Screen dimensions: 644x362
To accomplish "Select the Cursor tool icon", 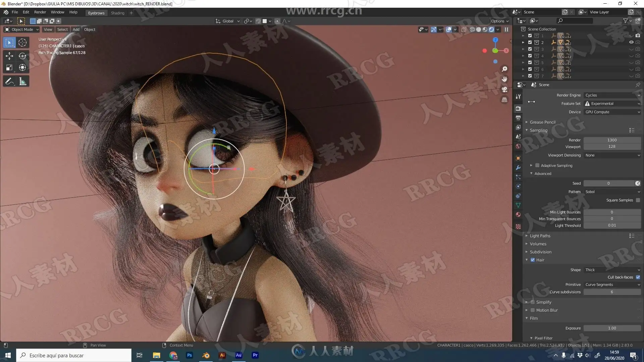I will (22, 43).
